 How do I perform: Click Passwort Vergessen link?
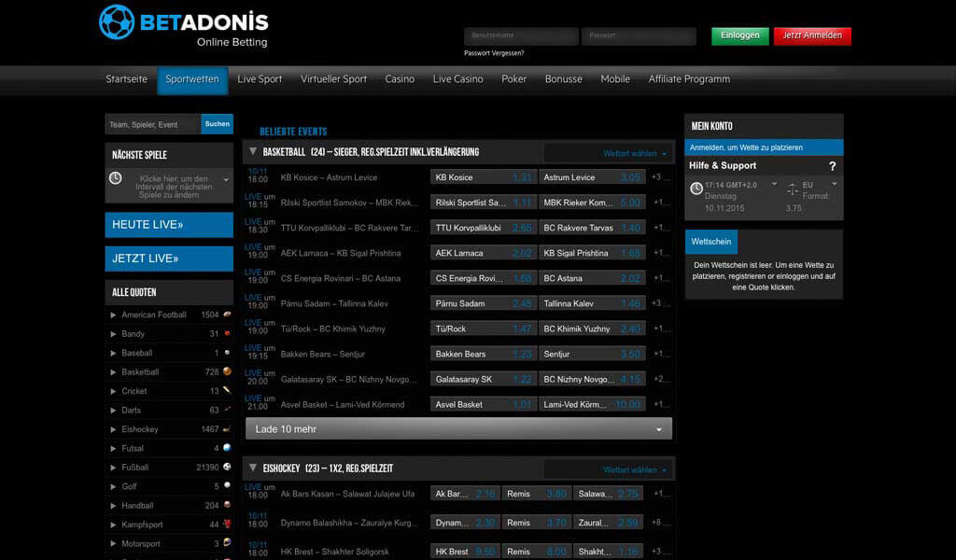point(494,53)
